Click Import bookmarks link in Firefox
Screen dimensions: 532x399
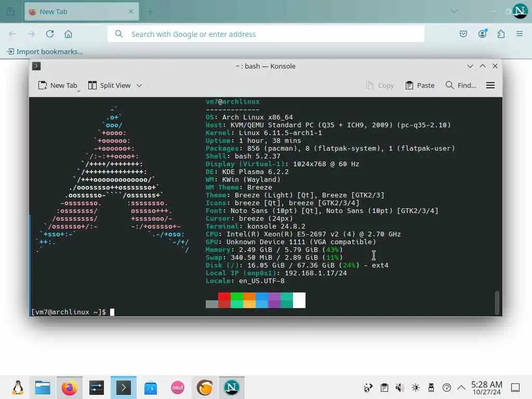point(45,51)
